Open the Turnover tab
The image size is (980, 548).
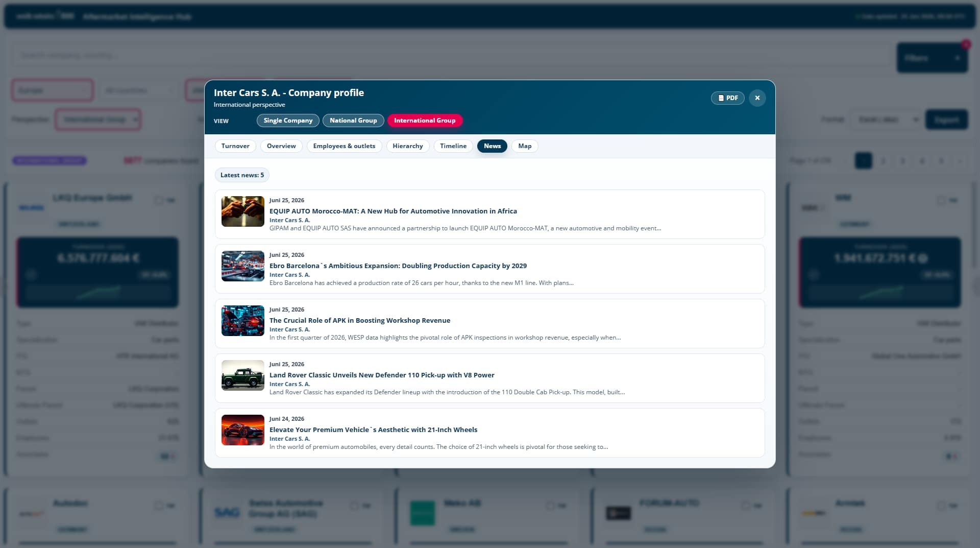235,146
